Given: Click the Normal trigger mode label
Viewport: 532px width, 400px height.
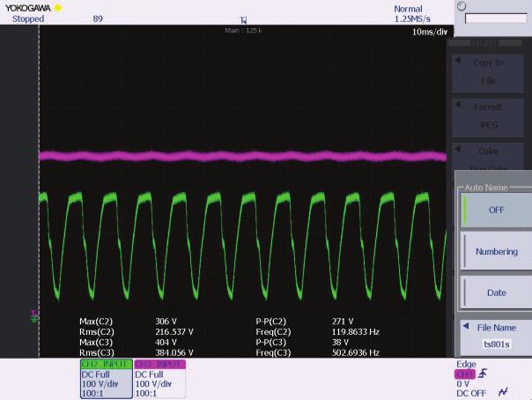Looking at the screenshot, I should (408, 9).
